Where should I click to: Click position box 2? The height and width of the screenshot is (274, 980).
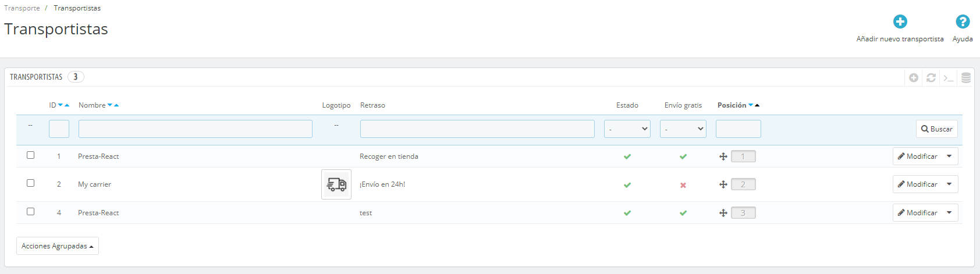[743, 184]
